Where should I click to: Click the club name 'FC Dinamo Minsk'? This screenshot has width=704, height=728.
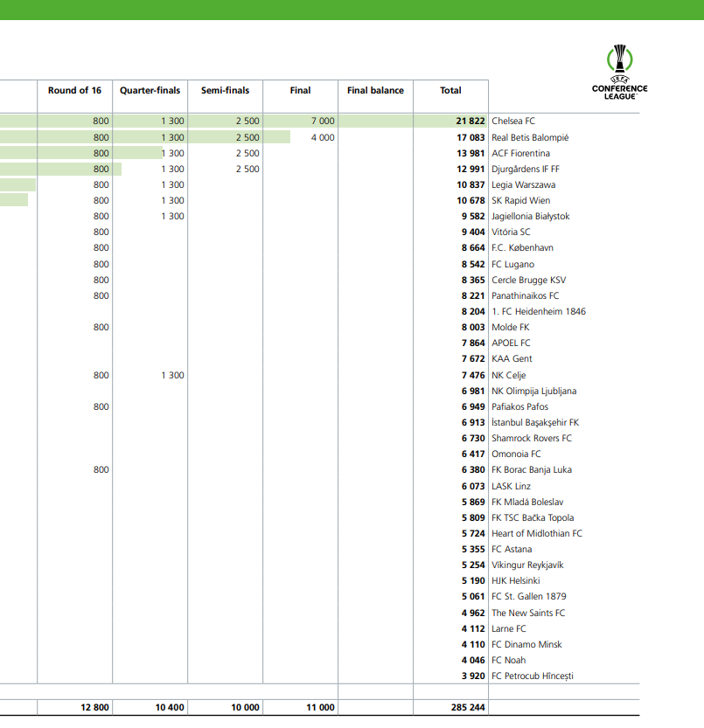tap(526, 644)
